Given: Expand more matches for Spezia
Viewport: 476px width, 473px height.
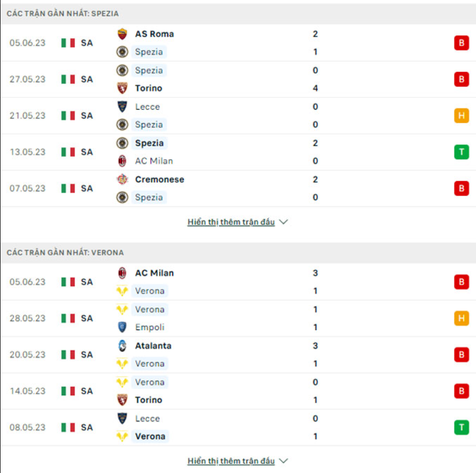Looking at the screenshot, I should pyautogui.click(x=231, y=221).
